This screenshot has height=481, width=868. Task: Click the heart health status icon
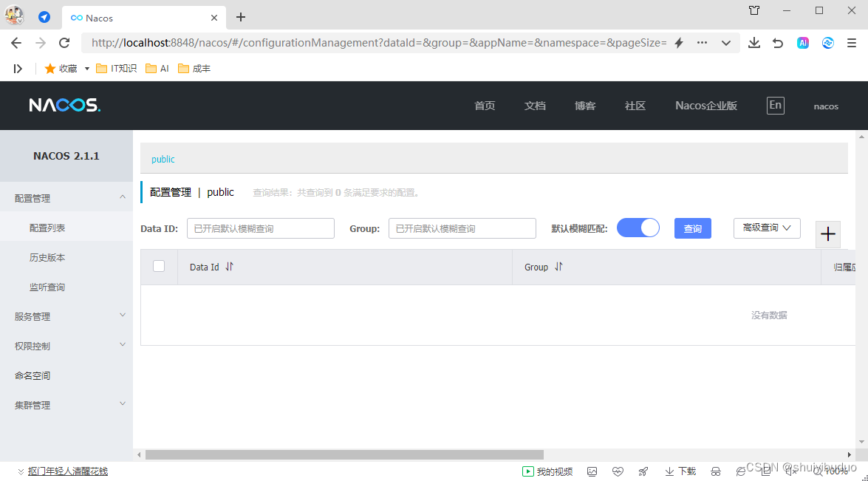(x=618, y=471)
